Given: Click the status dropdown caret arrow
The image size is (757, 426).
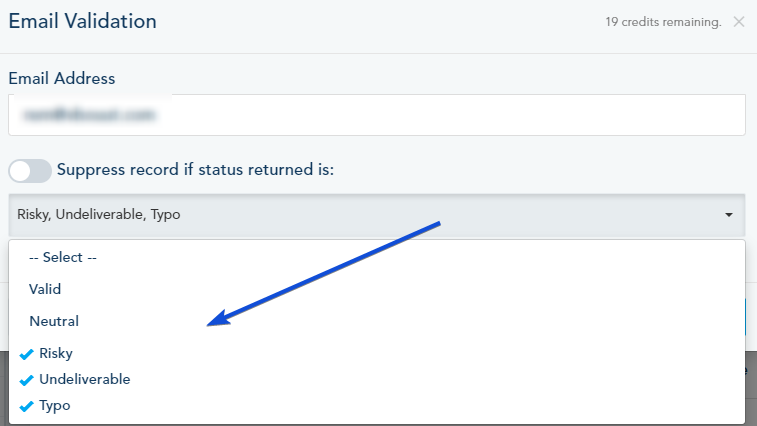Looking at the screenshot, I should pyautogui.click(x=729, y=215).
